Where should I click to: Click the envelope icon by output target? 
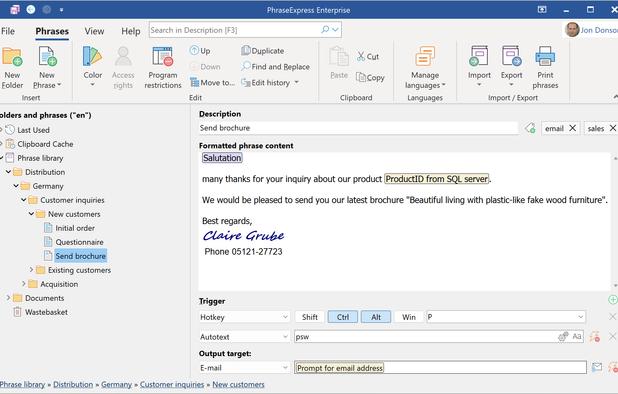[x=597, y=367]
